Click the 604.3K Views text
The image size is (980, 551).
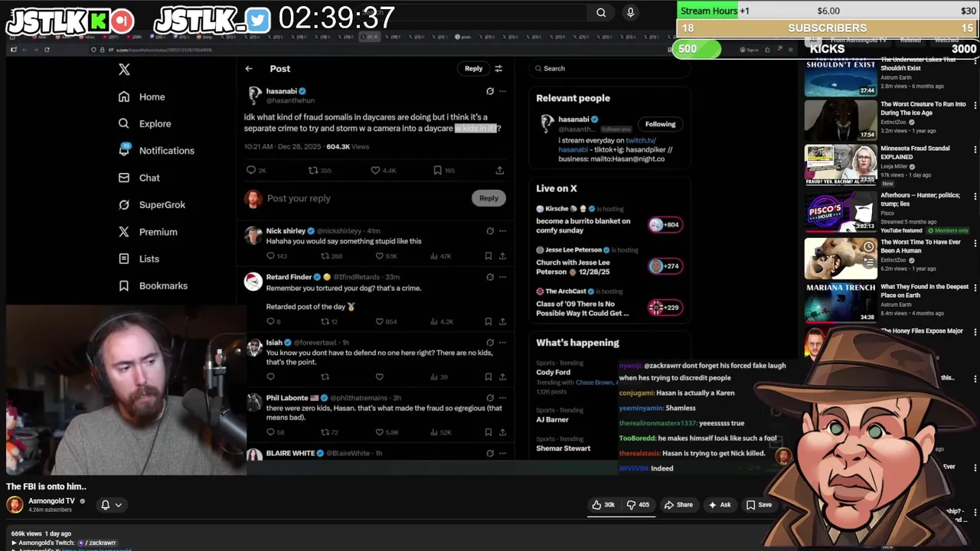point(348,147)
